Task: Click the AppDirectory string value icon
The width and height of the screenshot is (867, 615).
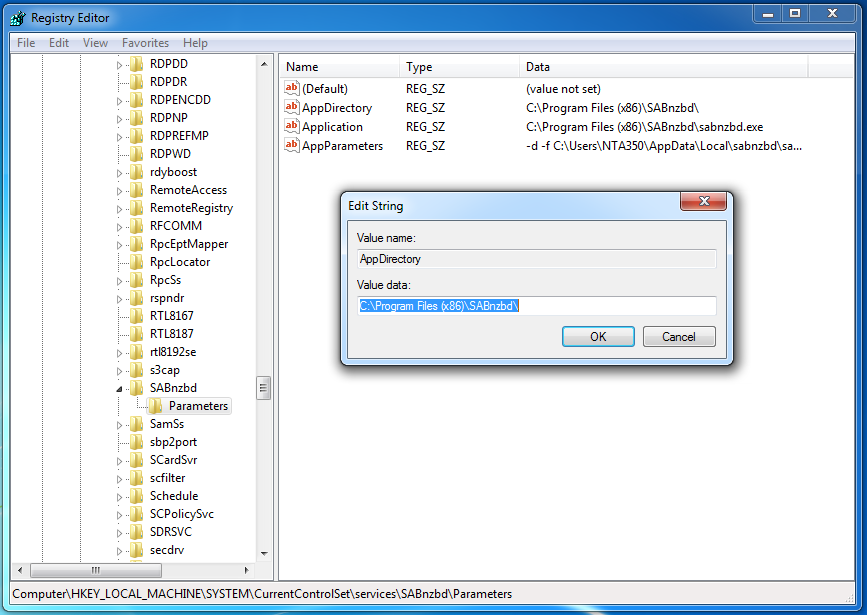Action: pyautogui.click(x=292, y=107)
